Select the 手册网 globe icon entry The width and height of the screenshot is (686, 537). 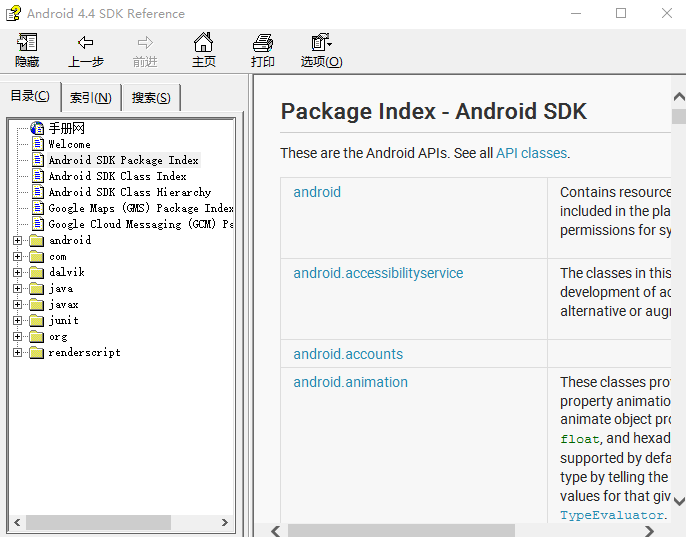tap(38, 128)
